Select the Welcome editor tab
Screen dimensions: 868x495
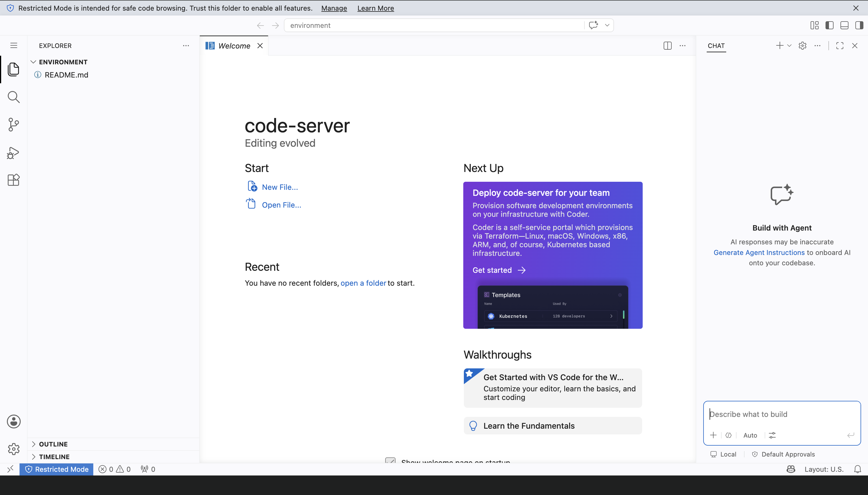(x=234, y=46)
